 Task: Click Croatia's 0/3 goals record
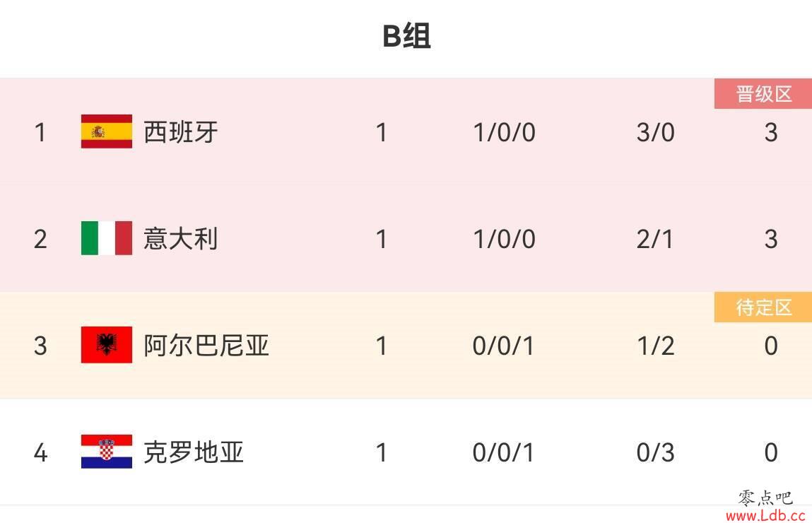[x=656, y=452]
